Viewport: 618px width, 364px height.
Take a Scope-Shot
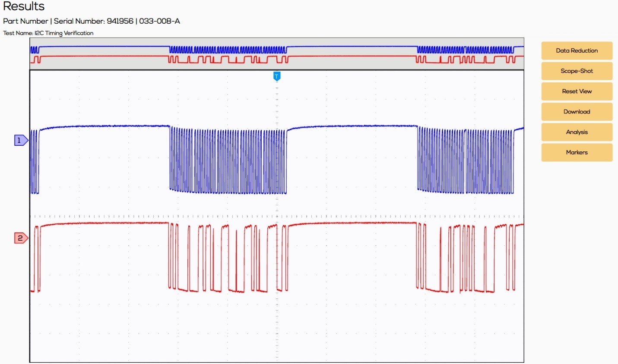tap(577, 71)
